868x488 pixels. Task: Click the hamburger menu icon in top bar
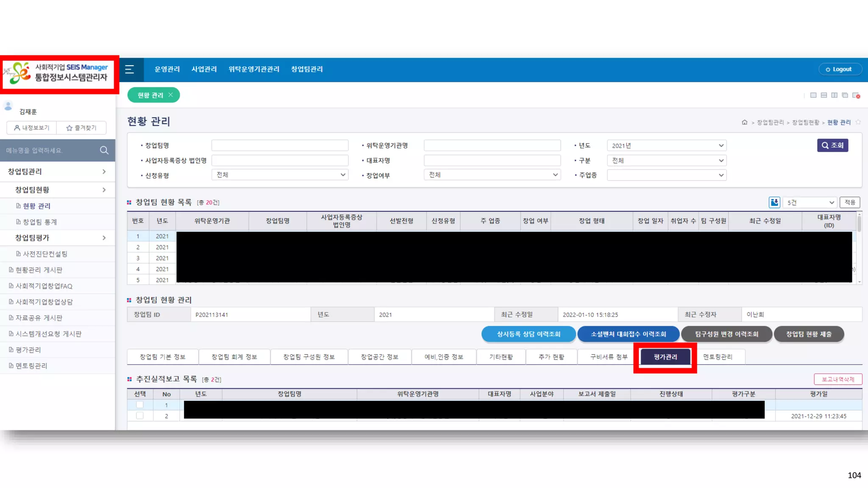pos(130,69)
